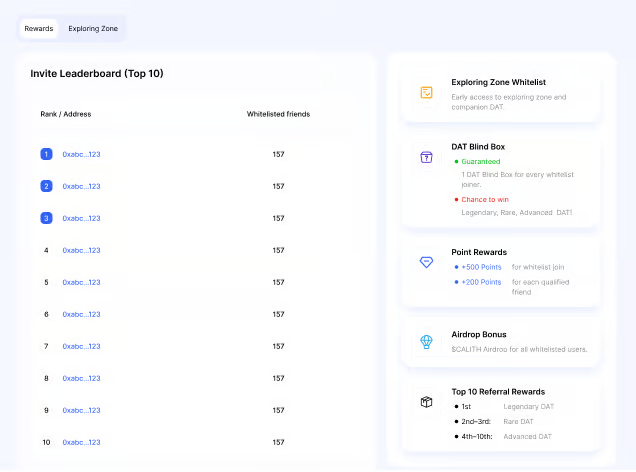Switch to the Rewards tab
This screenshot has height=472, width=636.
[x=39, y=29]
